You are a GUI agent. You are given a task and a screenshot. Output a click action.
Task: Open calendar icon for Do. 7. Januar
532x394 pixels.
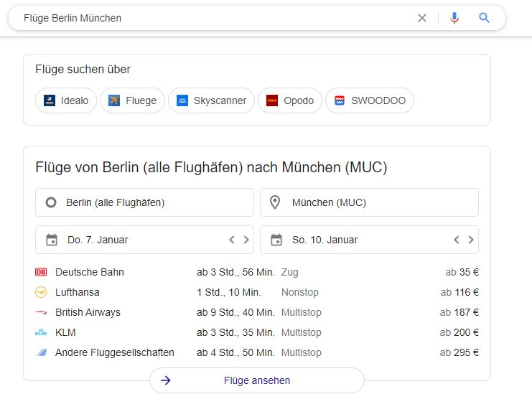coord(52,240)
